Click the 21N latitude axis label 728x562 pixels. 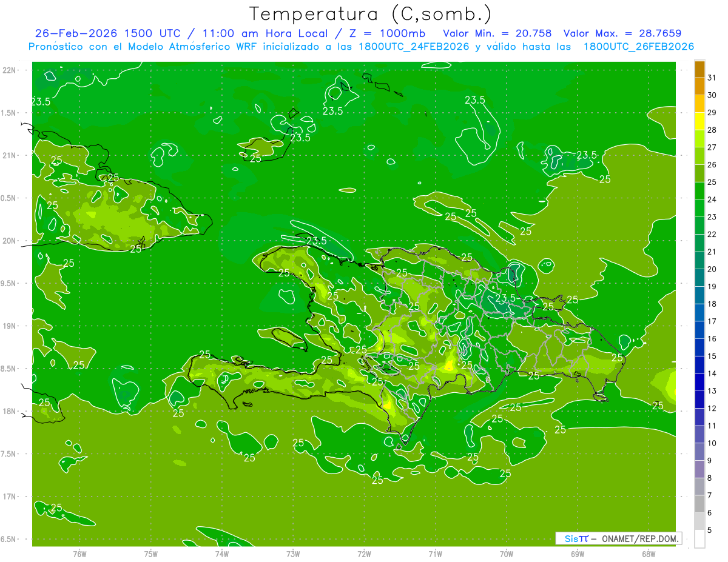(x=9, y=155)
